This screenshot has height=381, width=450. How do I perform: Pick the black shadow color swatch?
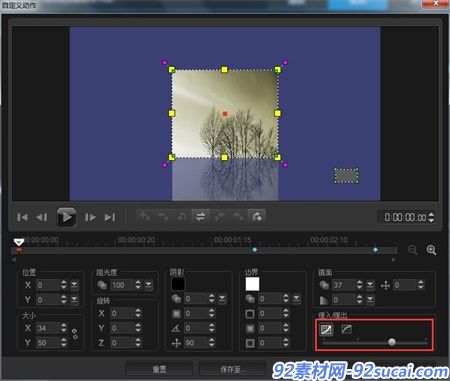click(178, 284)
